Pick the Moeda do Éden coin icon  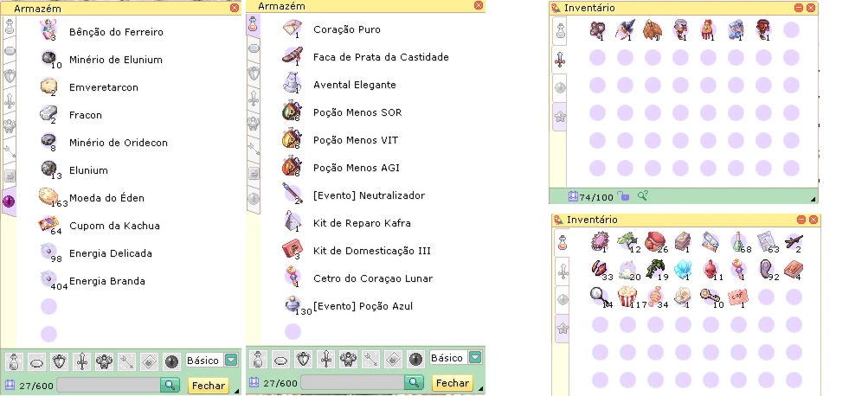(x=48, y=196)
